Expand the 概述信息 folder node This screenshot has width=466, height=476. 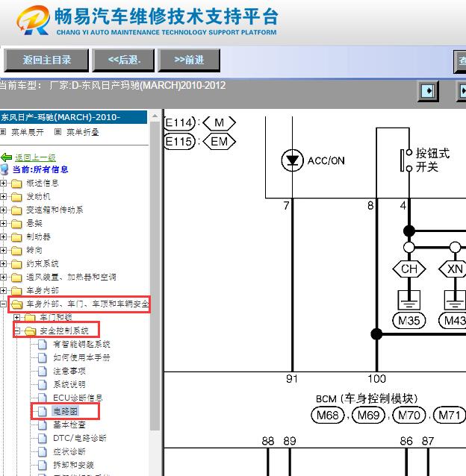[x=3, y=183]
